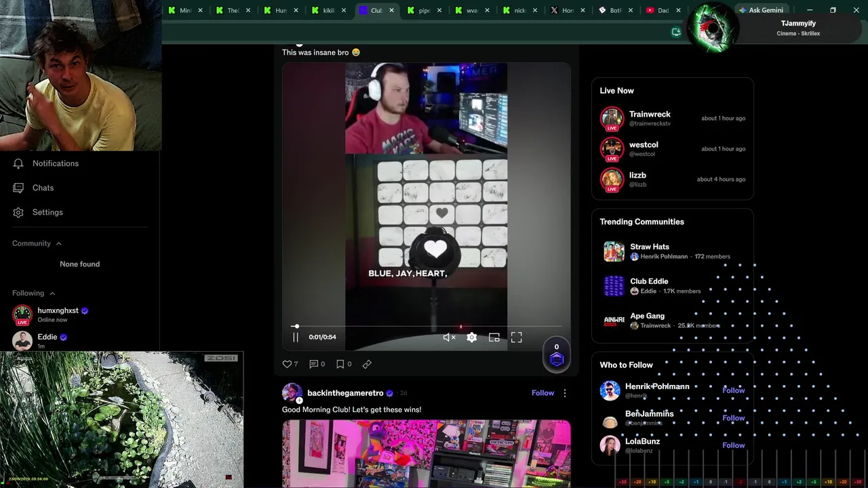
Task: Click the Ask Gemini button
Action: (760, 10)
